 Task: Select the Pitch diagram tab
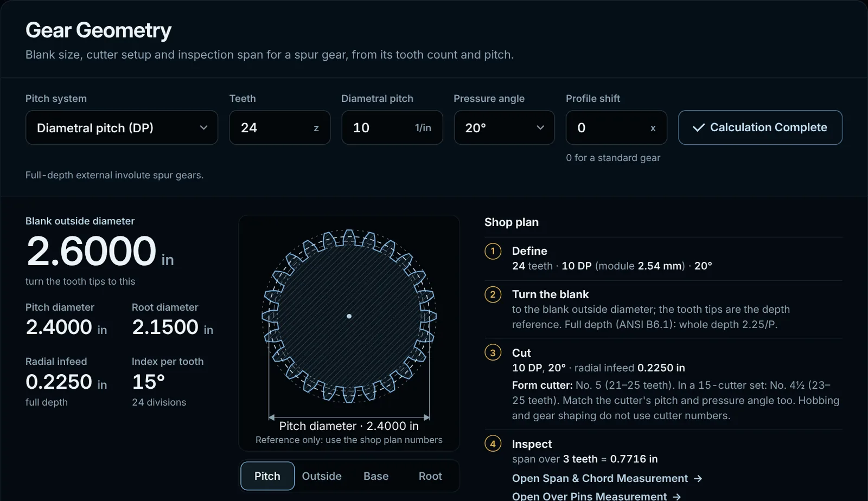(x=267, y=476)
